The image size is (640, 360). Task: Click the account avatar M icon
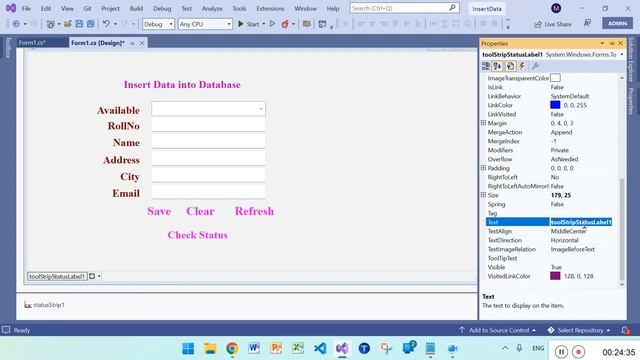(556, 8)
